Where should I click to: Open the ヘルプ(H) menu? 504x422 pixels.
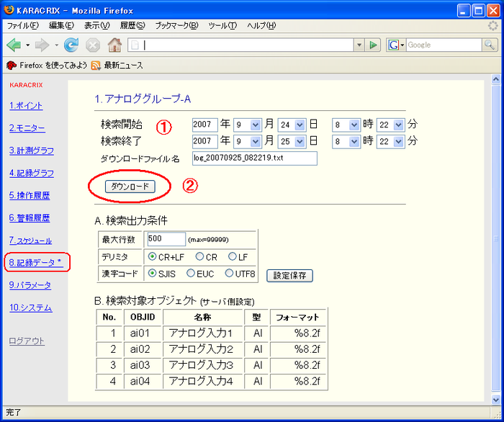[261, 26]
